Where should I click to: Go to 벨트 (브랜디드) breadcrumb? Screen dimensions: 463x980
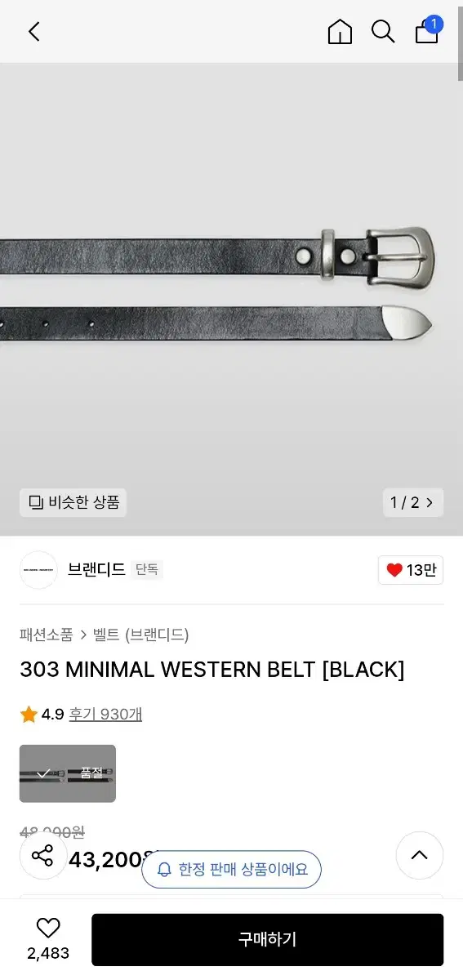tap(141, 635)
